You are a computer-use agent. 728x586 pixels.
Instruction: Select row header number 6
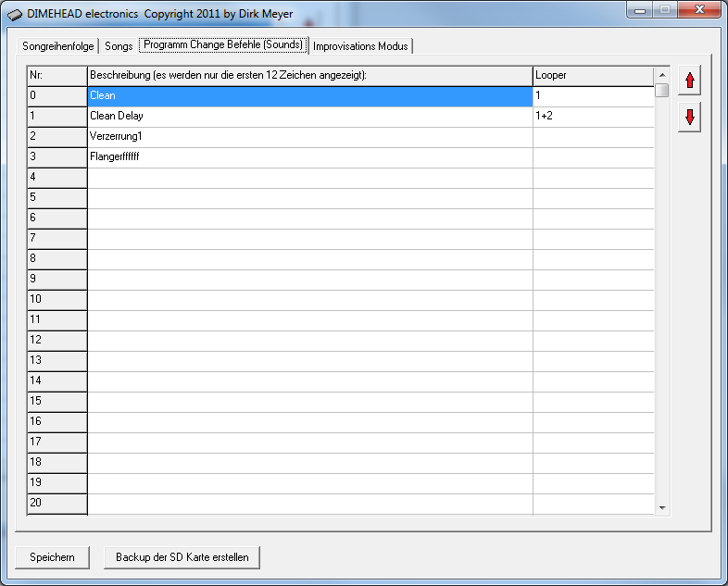[57, 219]
